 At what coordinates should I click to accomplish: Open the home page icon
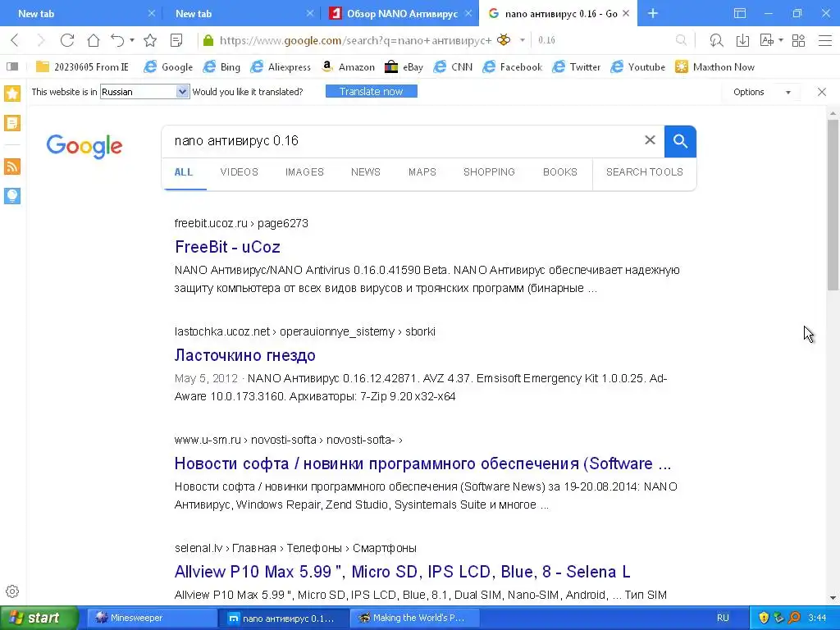pos(94,40)
